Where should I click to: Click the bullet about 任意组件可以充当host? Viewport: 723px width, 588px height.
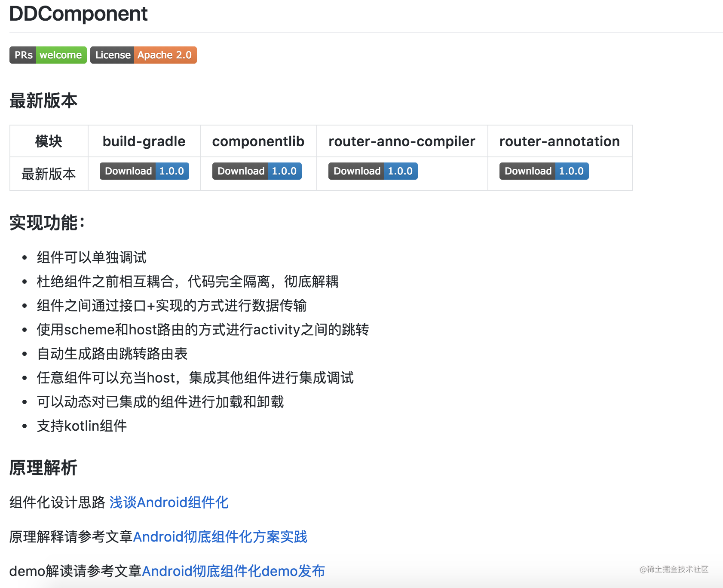click(x=195, y=378)
